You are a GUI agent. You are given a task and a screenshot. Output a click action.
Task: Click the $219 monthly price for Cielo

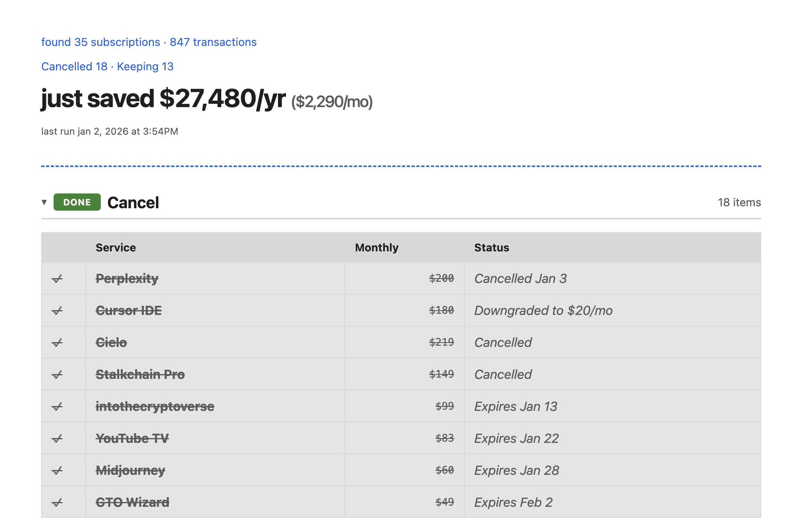[442, 342]
